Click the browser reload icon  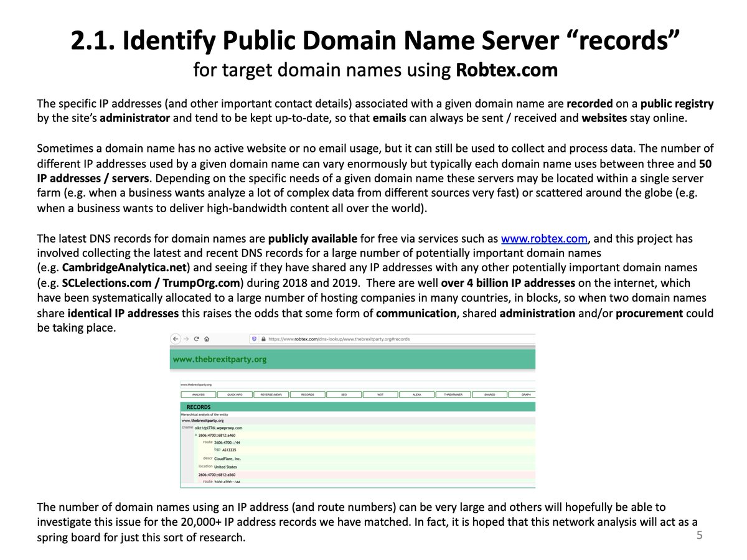click(x=197, y=339)
